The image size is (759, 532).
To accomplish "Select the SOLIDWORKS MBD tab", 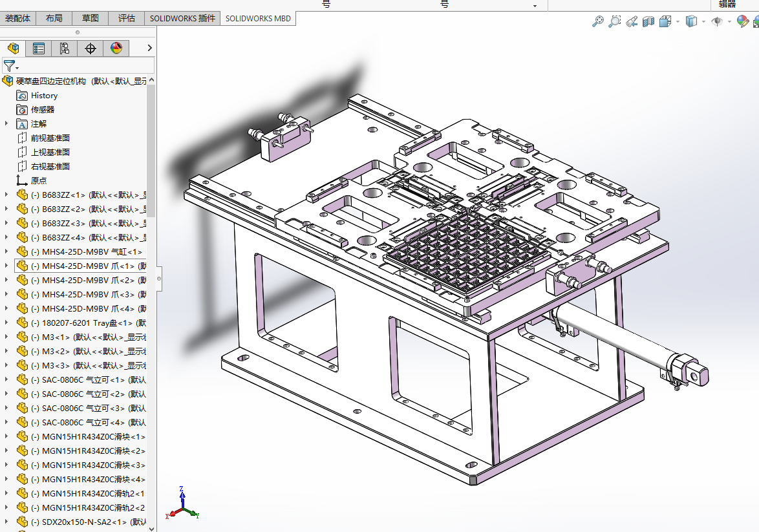I will point(258,18).
